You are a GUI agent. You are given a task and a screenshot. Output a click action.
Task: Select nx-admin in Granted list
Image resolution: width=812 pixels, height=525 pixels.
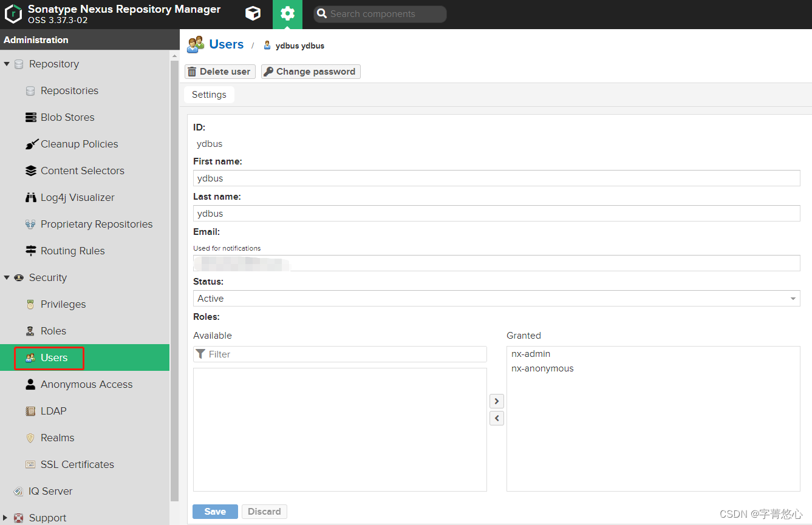point(531,354)
